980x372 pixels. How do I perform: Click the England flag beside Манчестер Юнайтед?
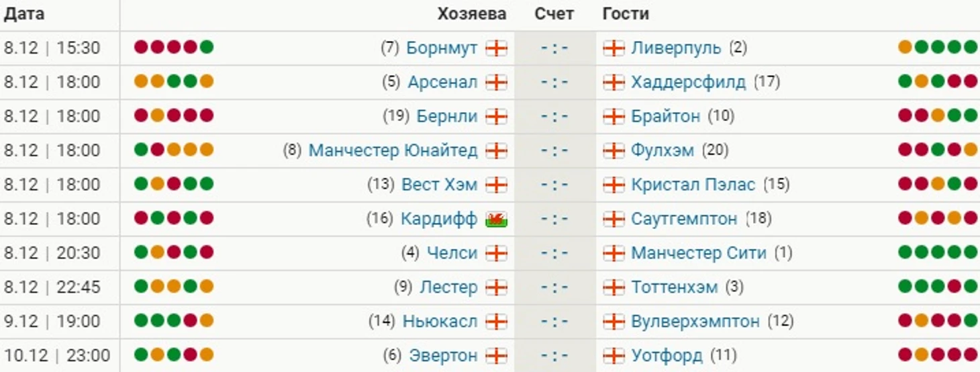tap(497, 150)
